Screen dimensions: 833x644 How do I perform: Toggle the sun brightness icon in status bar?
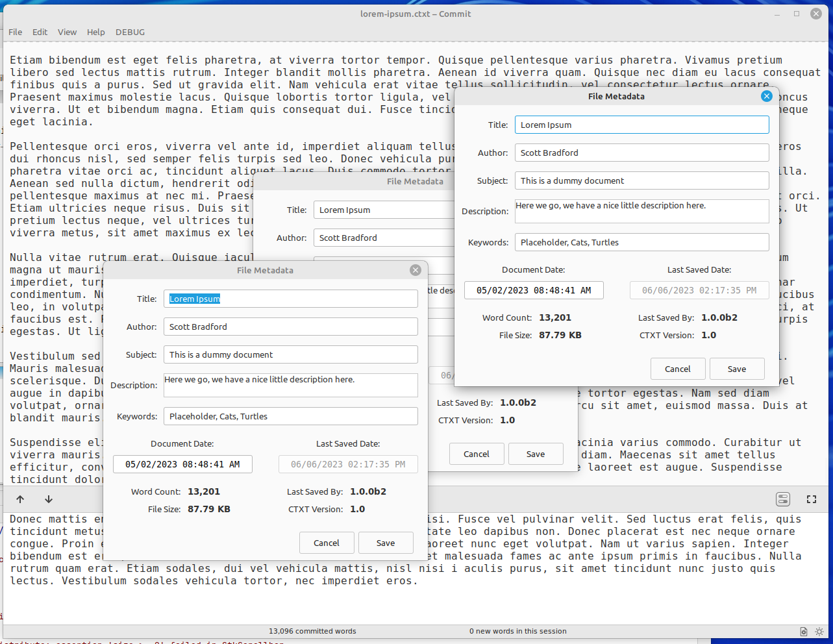click(819, 632)
